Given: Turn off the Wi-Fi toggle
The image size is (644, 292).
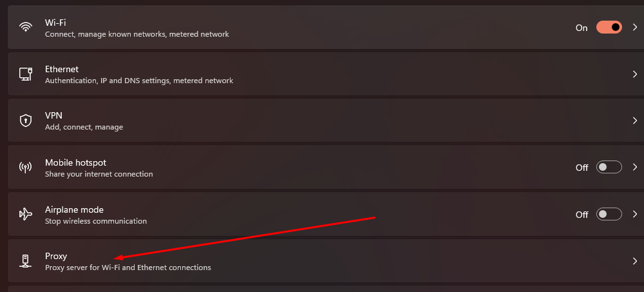Looking at the screenshot, I should point(609,28).
